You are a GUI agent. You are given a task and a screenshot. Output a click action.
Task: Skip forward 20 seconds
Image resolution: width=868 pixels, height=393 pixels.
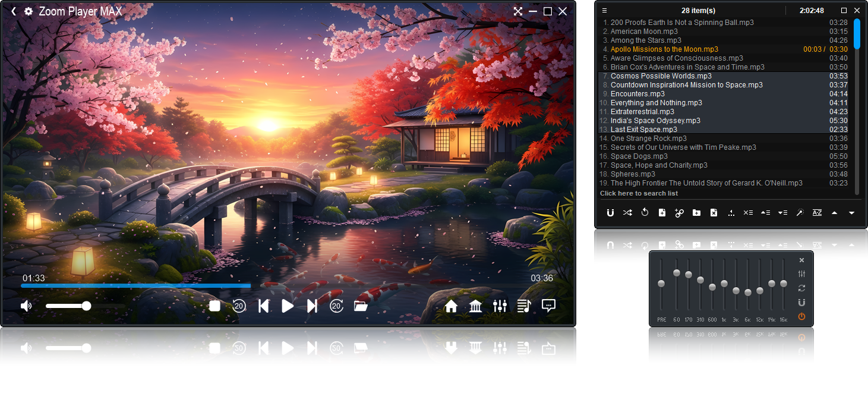[336, 306]
